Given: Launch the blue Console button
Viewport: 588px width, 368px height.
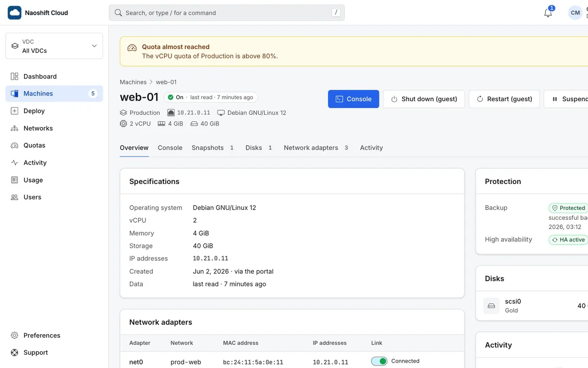Looking at the screenshot, I should point(354,99).
